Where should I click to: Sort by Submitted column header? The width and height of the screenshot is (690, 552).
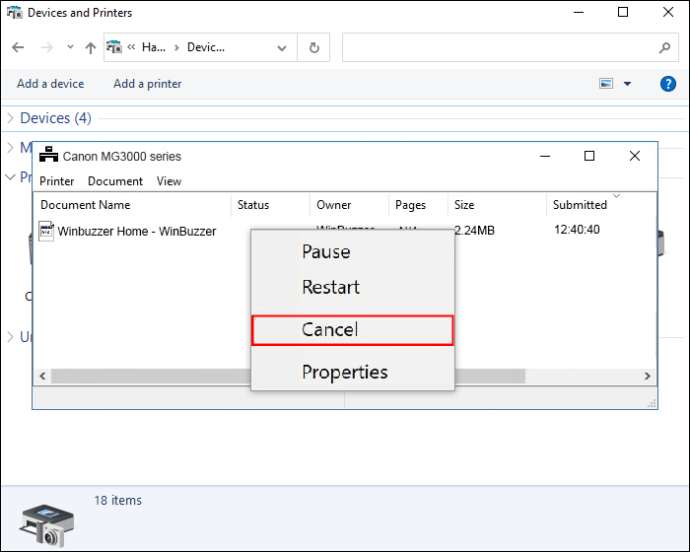tap(580, 205)
